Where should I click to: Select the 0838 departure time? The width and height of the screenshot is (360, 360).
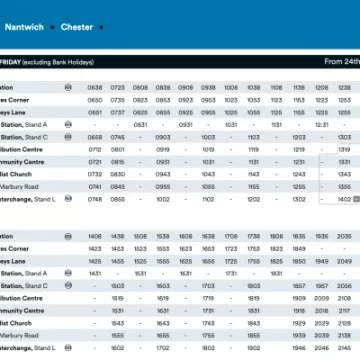[x=163, y=88]
